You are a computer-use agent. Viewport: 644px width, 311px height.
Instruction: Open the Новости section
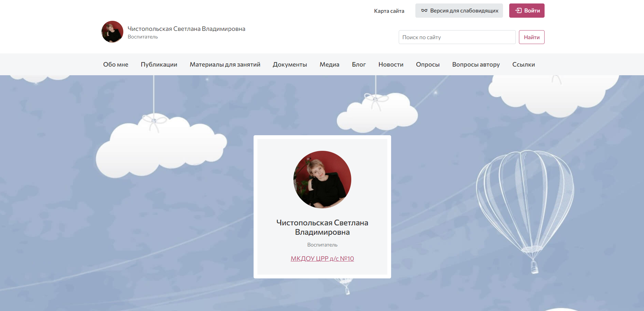(x=391, y=64)
